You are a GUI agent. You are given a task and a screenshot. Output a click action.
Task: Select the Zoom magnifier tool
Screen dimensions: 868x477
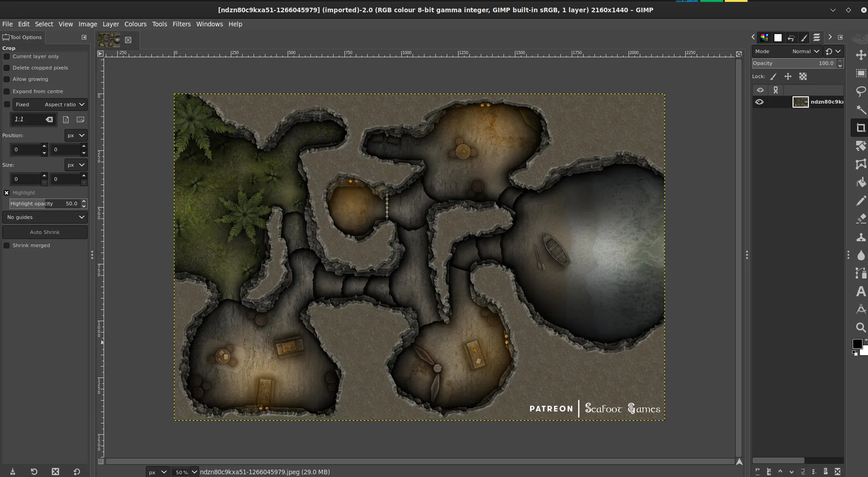click(861, 328)
